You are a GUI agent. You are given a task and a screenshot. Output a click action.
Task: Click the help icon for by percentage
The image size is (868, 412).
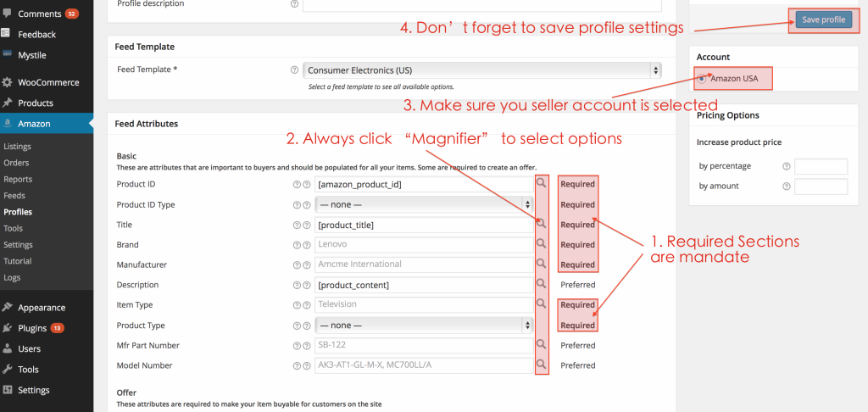(x=787, y=166)
